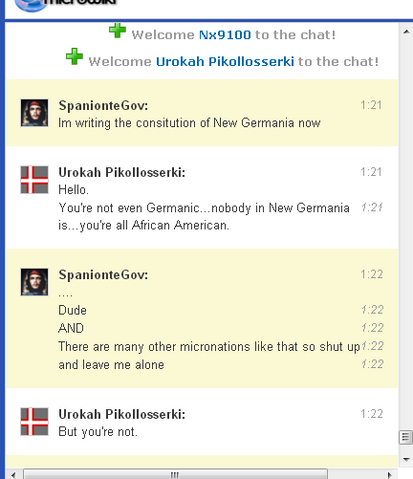The height and width of the screenshot is (479, 413).
Task: Click green plus icon beside Nx9100 welcome
Action: pyautogui.click(x=117, y=31)
